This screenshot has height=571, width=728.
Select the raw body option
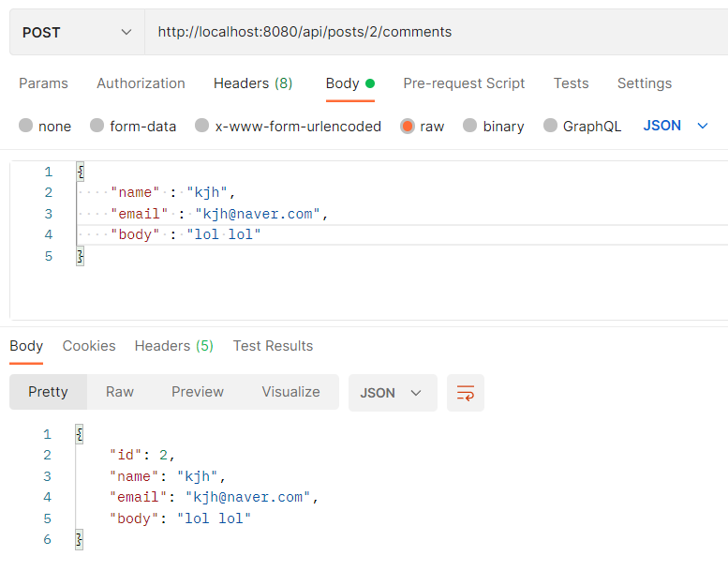point(422,126)
